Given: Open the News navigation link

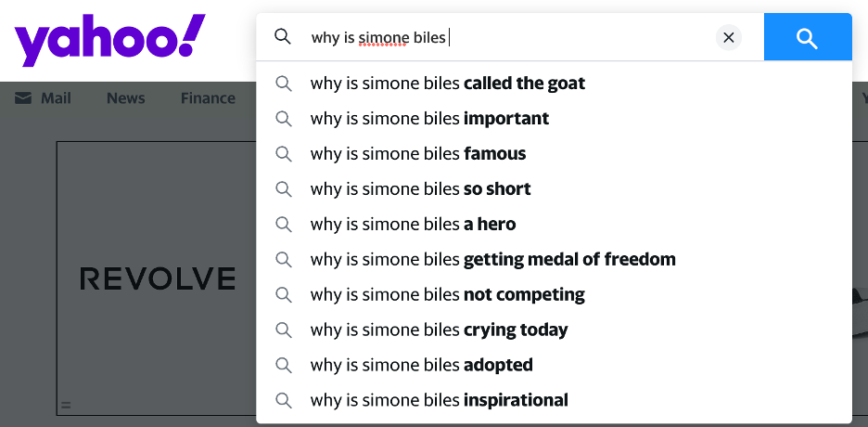Looking at the screenshot, I should point(125,98).
